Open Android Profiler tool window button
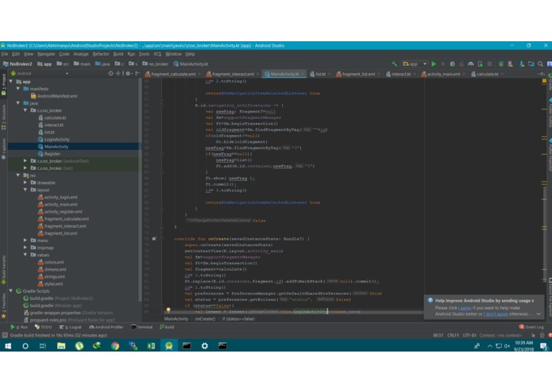552x392 pixels. pyautogui.click(x=106, y=327)
